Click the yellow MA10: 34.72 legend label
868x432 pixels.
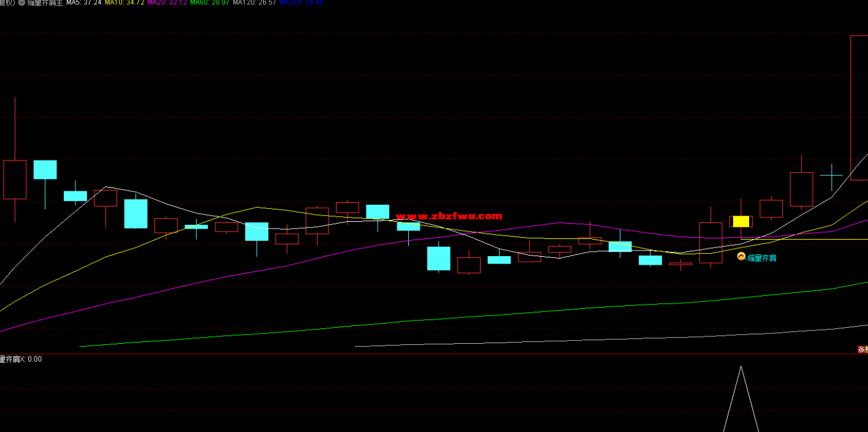pos(124,3)
